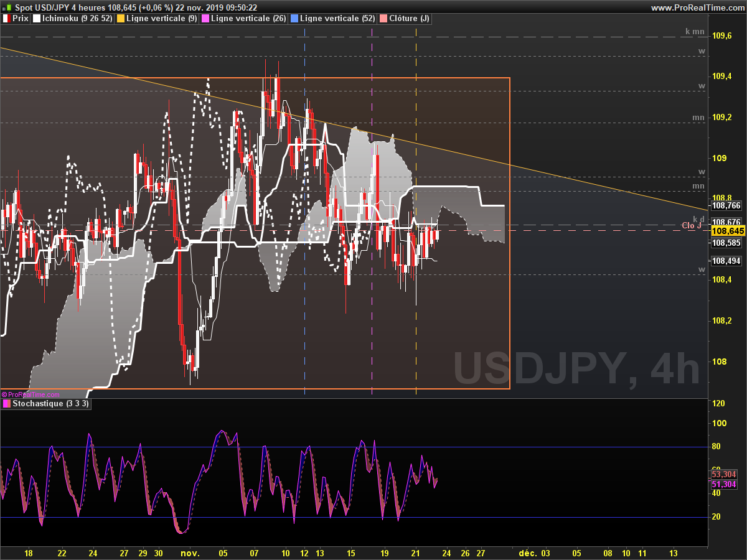Select the 108,585 price label
This screenshot has width=747, height=560.
tap(726, 243)
